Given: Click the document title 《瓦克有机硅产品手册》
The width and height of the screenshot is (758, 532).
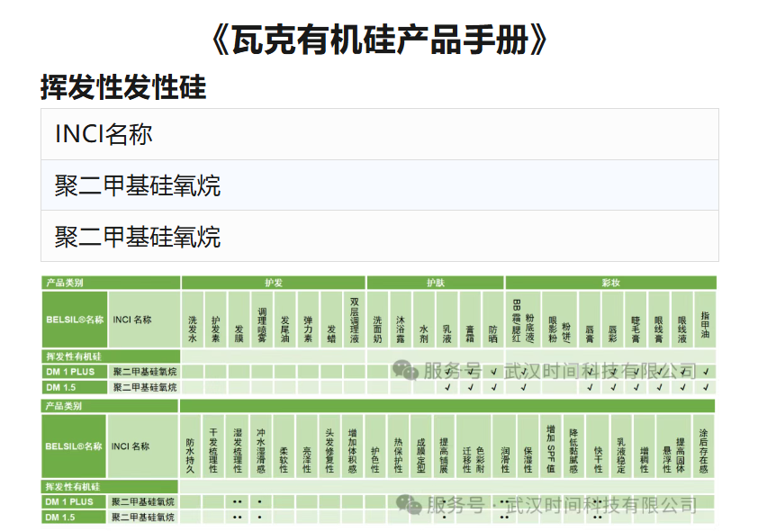Looking at the screenshot, I should 379,39.
